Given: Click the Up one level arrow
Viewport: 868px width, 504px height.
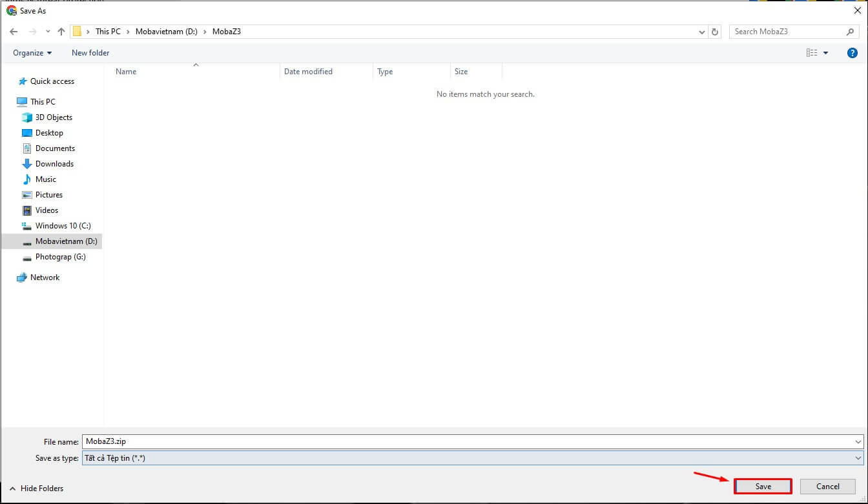Looking at the screenshot, I should coord(61,32).
